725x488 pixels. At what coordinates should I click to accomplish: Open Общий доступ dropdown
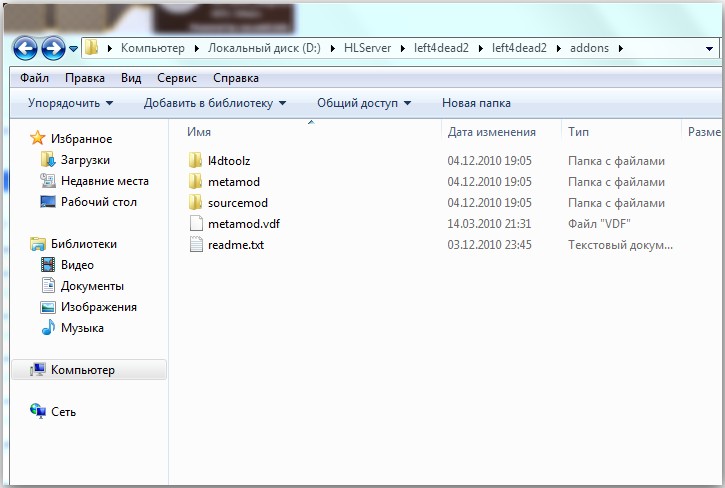pos(364,103)
